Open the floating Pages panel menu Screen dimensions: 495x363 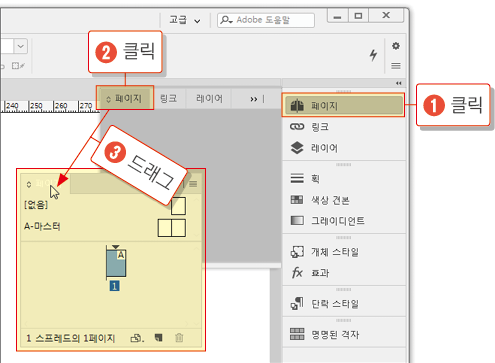193,184
